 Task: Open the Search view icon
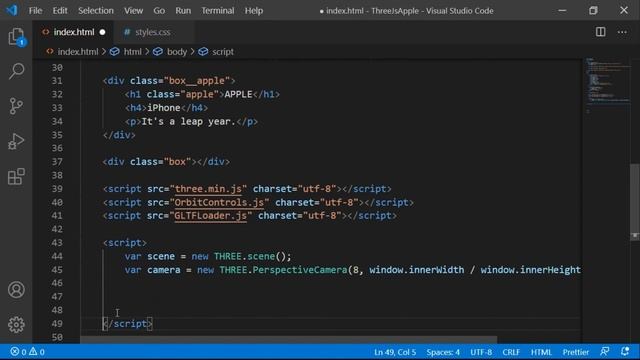(16, 71)
